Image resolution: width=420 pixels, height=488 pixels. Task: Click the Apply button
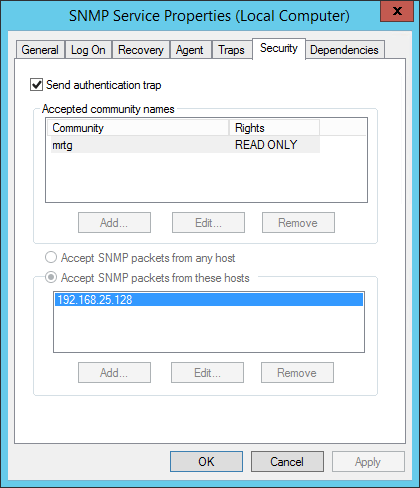coord(368,461)
